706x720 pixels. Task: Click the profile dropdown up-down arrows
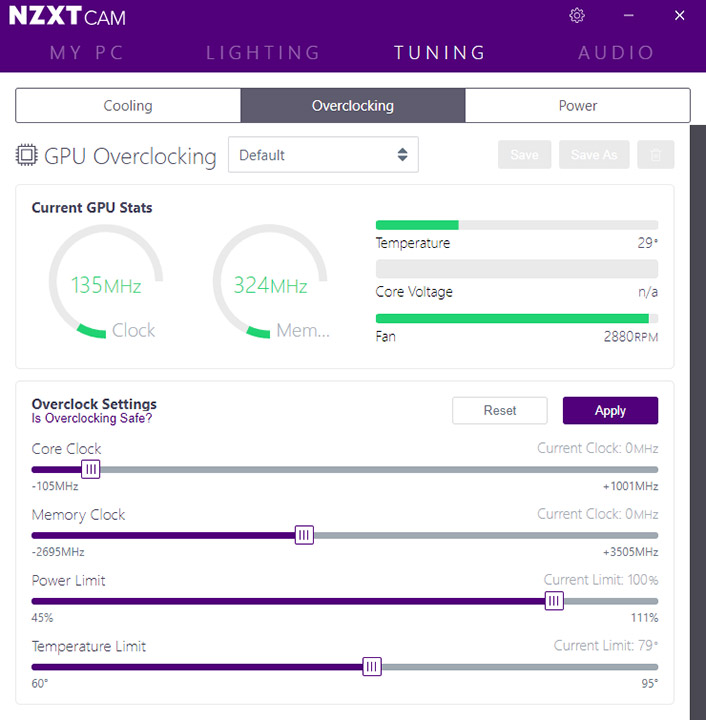click(403, 155)
